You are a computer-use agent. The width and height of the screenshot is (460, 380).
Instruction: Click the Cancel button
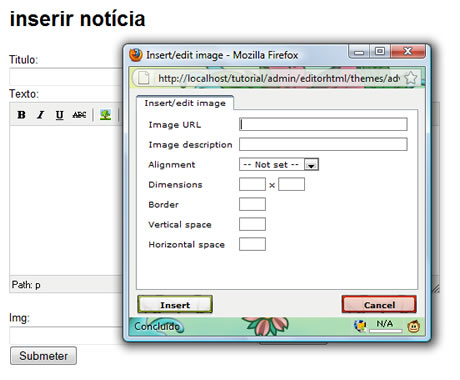pyautogui.click(x=379, y=305)
